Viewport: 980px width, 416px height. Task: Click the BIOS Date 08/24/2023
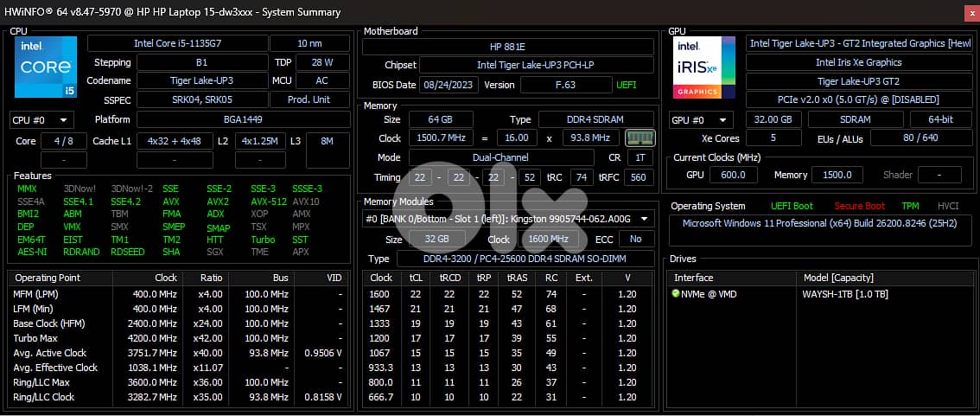[449, 85]
